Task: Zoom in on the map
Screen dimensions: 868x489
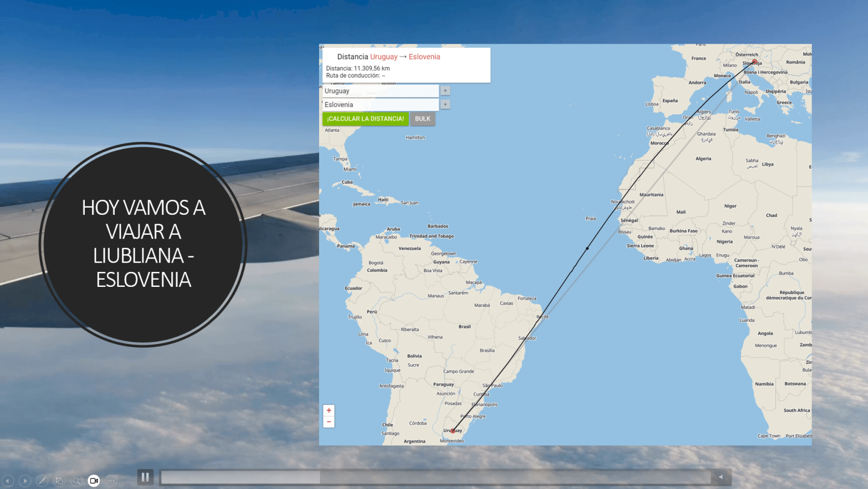Action: pos(328,410)
